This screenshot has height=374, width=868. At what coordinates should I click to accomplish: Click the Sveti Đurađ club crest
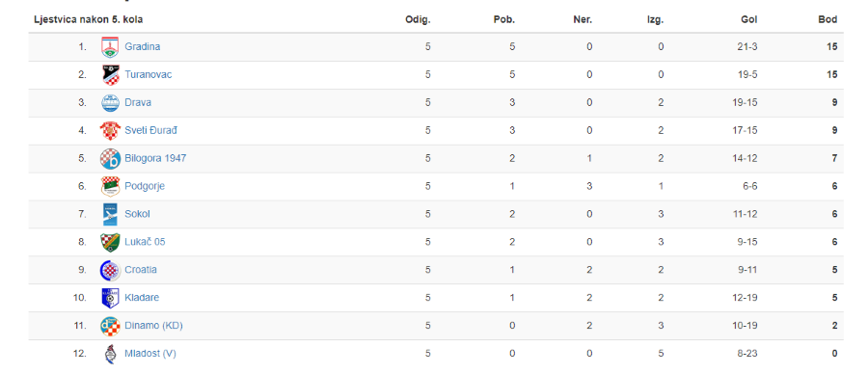pos(110,130)
